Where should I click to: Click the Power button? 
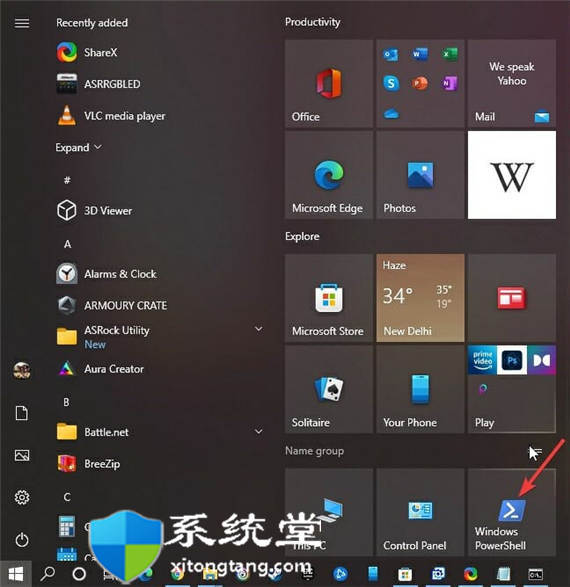click(x=22, y=540)
